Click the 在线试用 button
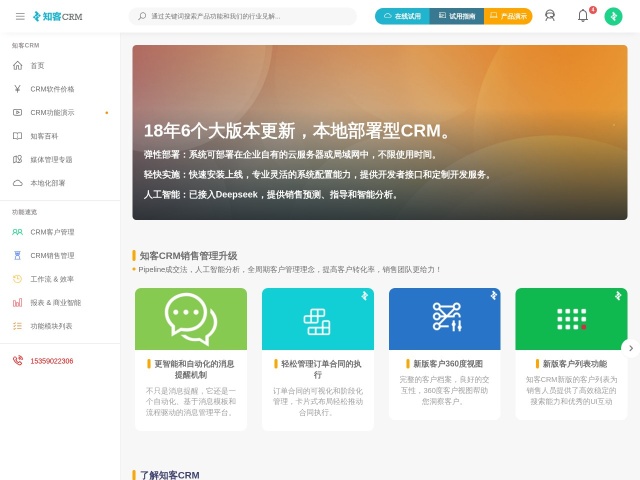This screenshot has height=480, width=640. click(x=402, y=16)
